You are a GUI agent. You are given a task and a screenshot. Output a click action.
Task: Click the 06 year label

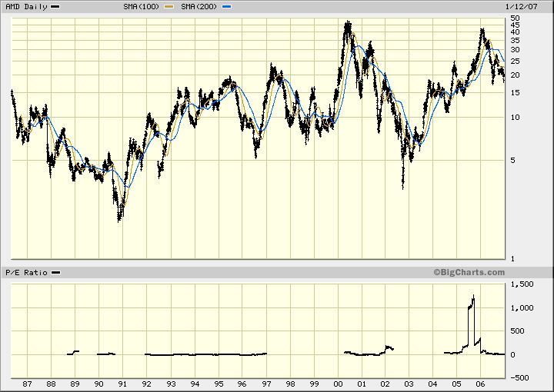[480, 384]
